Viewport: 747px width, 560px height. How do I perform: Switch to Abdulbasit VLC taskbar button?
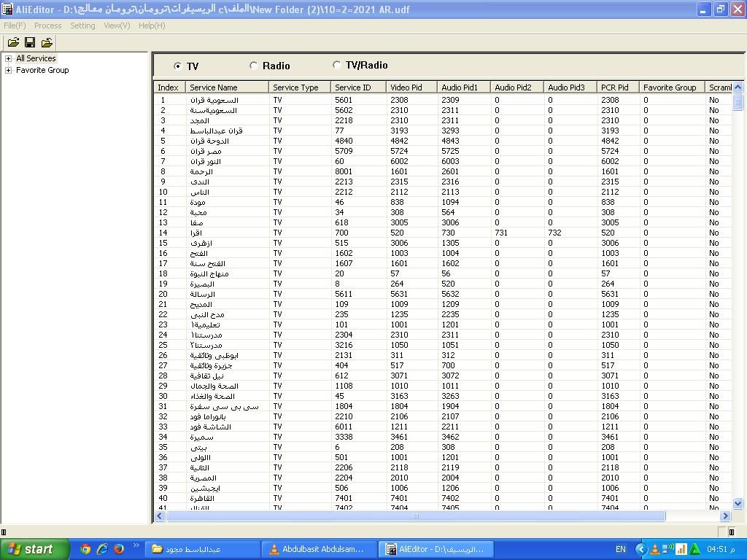(321, 549)
